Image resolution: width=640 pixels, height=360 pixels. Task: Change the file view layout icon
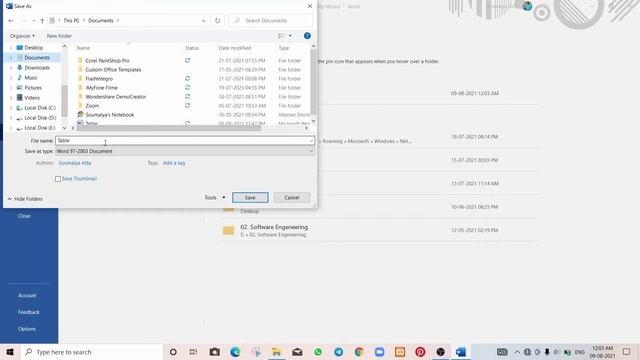(x=281, y=36)
